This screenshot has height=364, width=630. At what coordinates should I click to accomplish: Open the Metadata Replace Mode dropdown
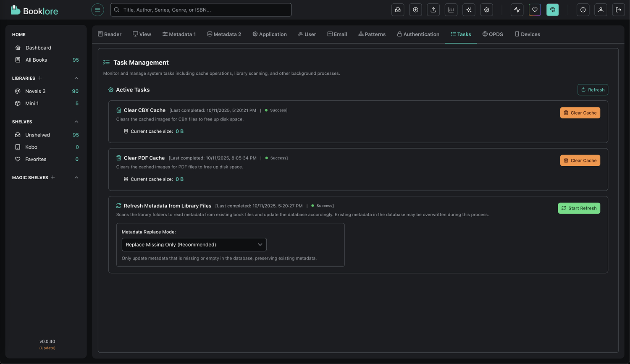pos(194,244)
